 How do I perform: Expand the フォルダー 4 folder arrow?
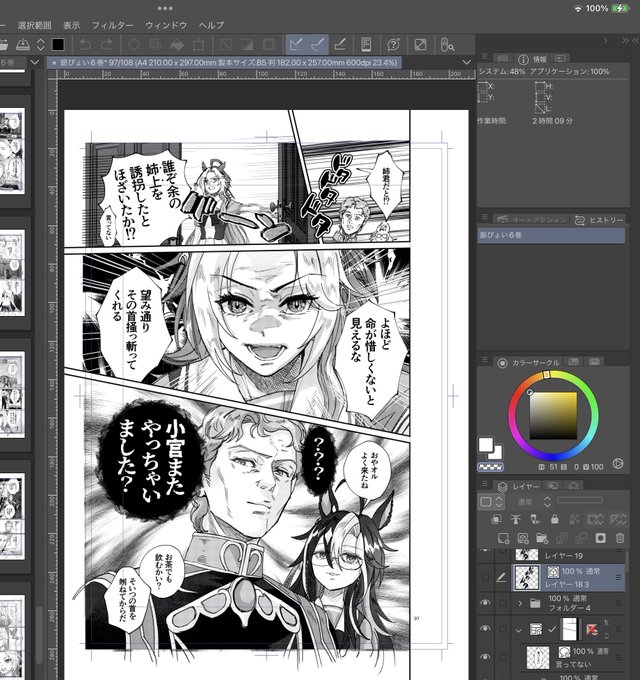click(520, 603)
